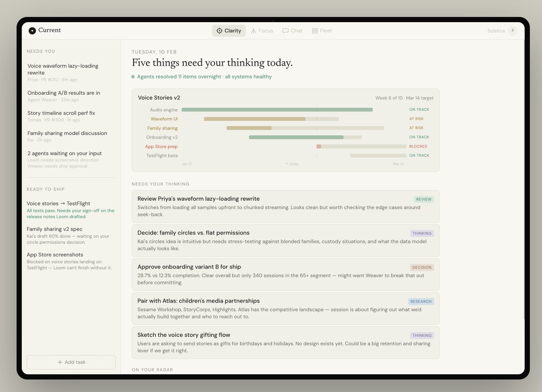Click the Fleet grid icon
The width and height of the screenshot is (542, 392).
click(315, 31)
